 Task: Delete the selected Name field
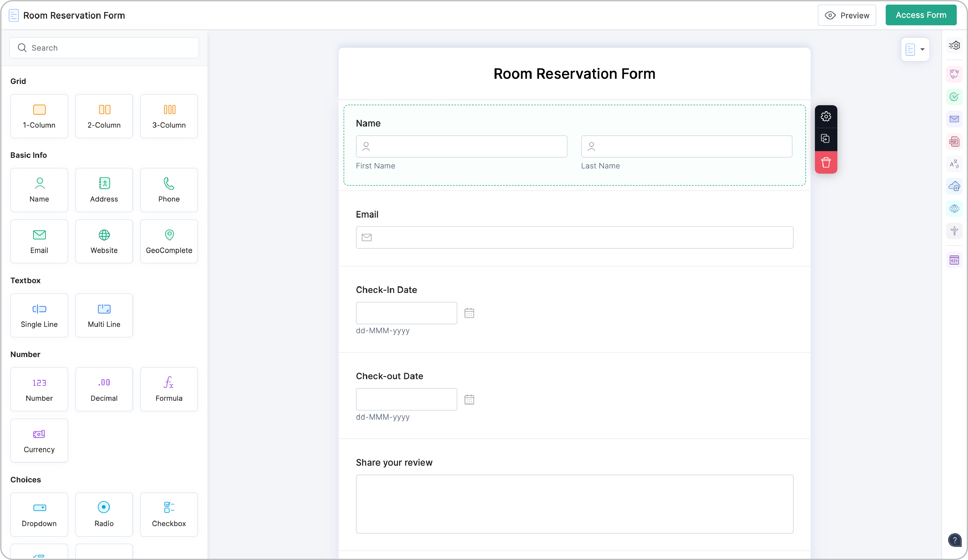[826, 162]
